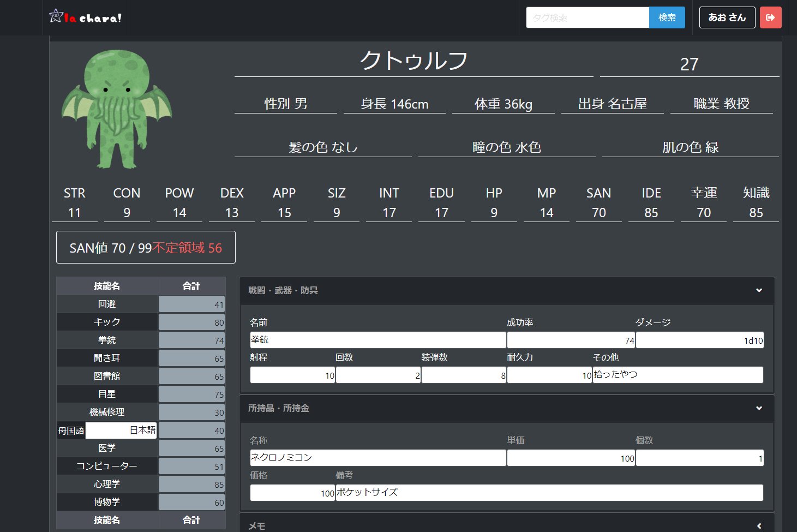Click the 職業 教授 field
The height and width of the screenshot is (532, 797).
click(721, 104)
